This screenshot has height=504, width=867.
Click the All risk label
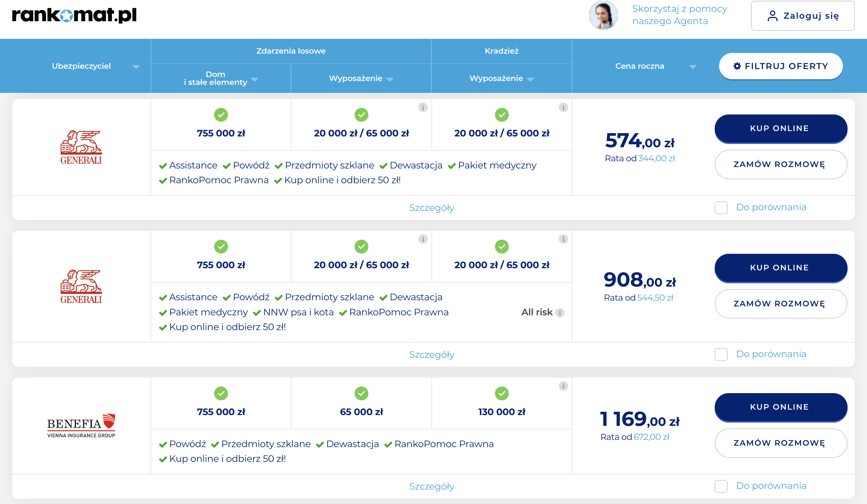coord(537,312)
